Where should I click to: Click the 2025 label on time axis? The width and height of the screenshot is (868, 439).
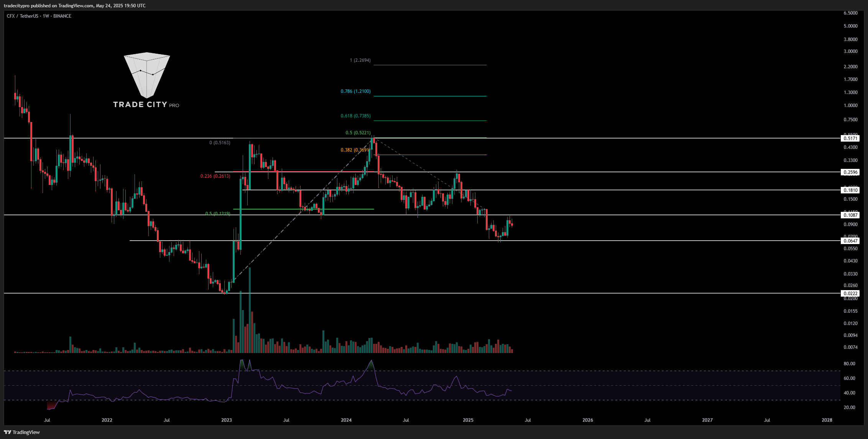tap(468, 420)
